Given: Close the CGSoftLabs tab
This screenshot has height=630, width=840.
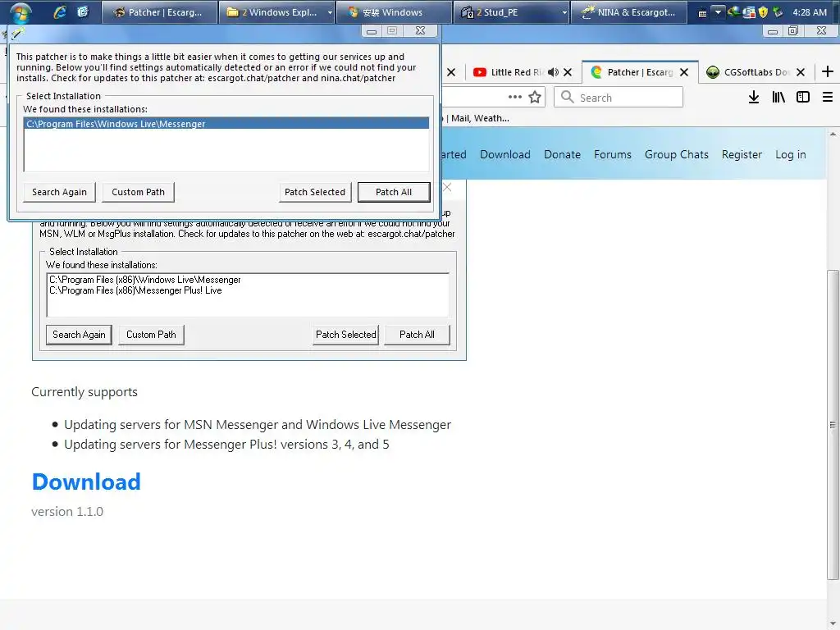Looking at the screenshot, I should coord(801,72).
